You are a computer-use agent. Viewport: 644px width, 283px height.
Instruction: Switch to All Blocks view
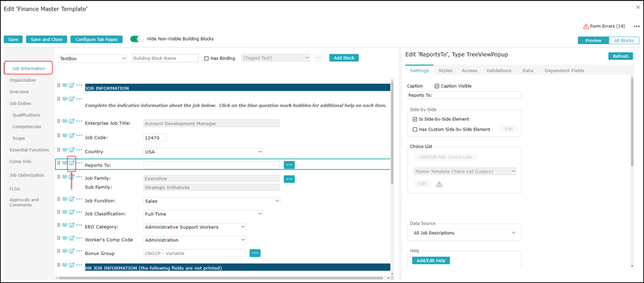tap(624, 41)
